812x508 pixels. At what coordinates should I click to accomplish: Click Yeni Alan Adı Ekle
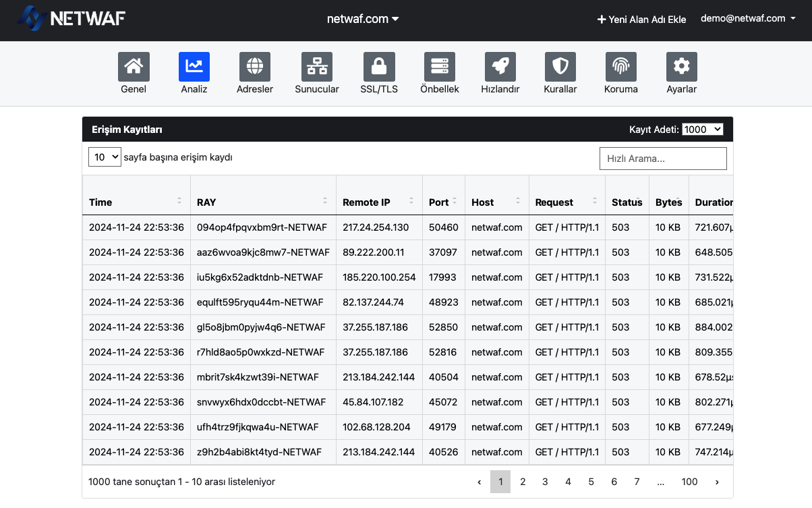click(x=641, y=20)
